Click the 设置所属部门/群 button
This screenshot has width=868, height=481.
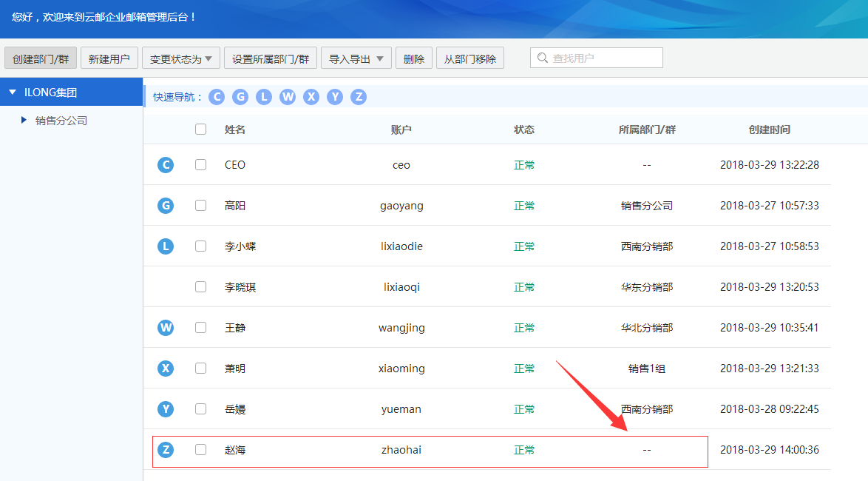[x=270, y=58]
